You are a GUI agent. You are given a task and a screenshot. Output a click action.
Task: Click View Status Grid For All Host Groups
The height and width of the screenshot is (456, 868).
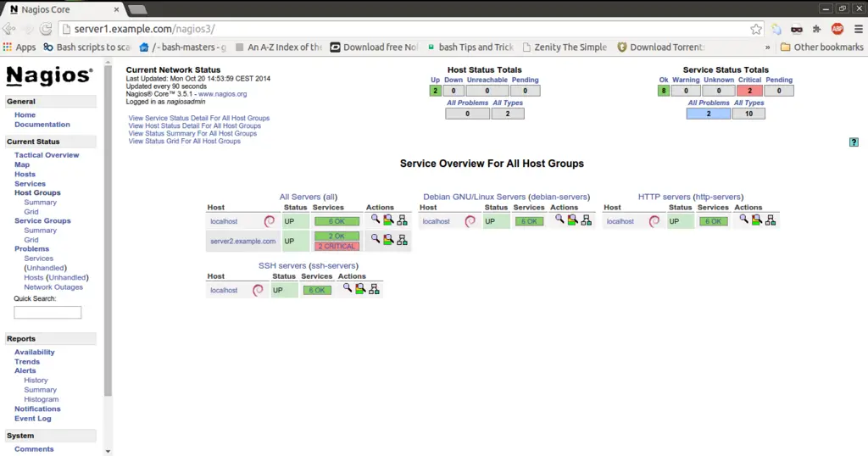(184, 142)
